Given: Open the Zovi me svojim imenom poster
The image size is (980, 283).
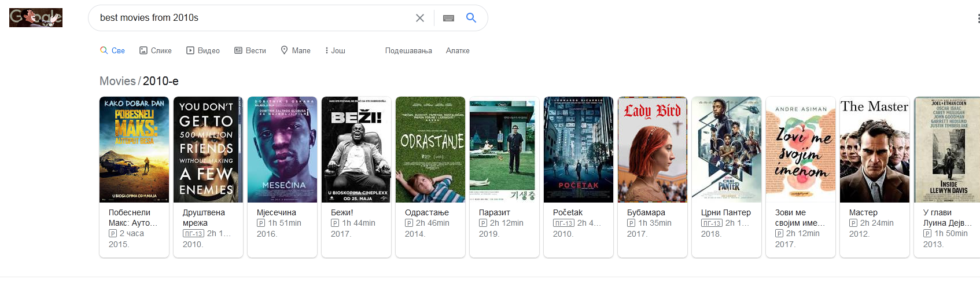Looking at the screenshot, I should pos(801,149).
